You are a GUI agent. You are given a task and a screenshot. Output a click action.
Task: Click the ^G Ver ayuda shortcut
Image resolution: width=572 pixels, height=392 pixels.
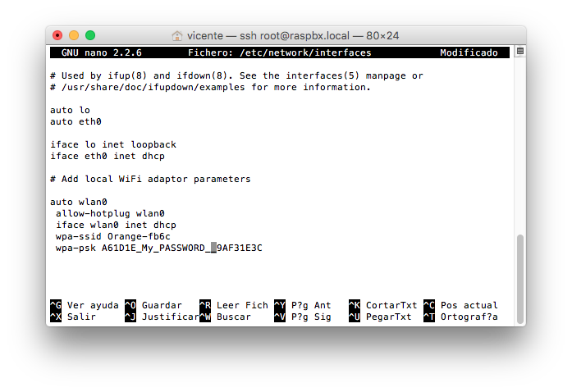[x=85, y=305]
